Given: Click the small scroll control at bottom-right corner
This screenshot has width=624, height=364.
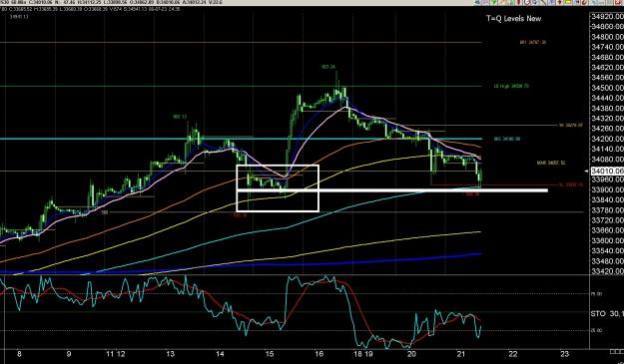Looking at the screenshot, I should click(x=616, y=352).
